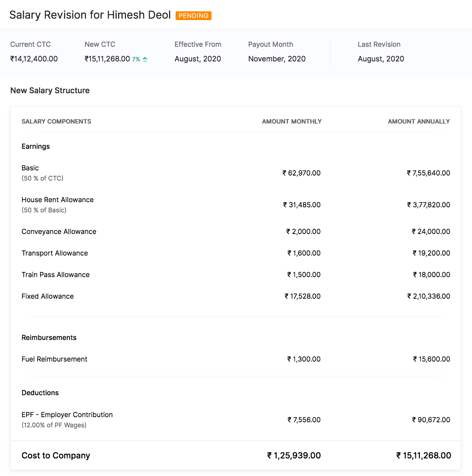Click Transport monthly amount ₹ 1,600.00
This screenshot has width=472, height=476.
click(304, 253)
